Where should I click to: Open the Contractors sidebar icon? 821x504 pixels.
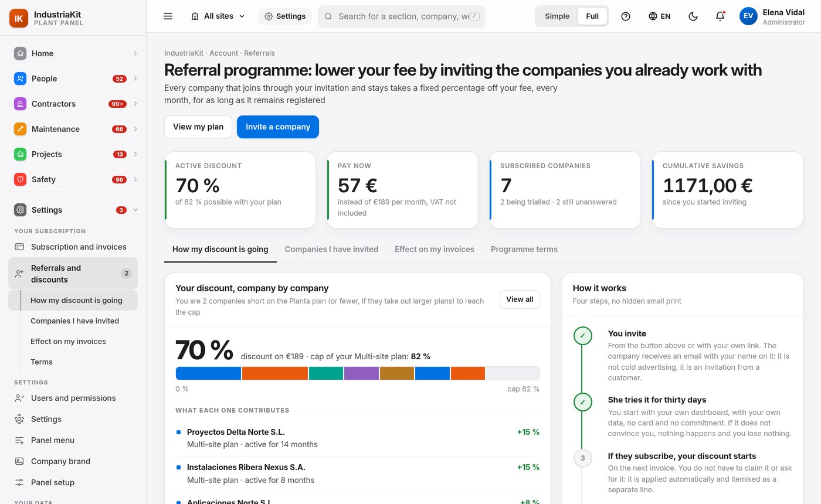pyautogui.click(x=21, y=104)
